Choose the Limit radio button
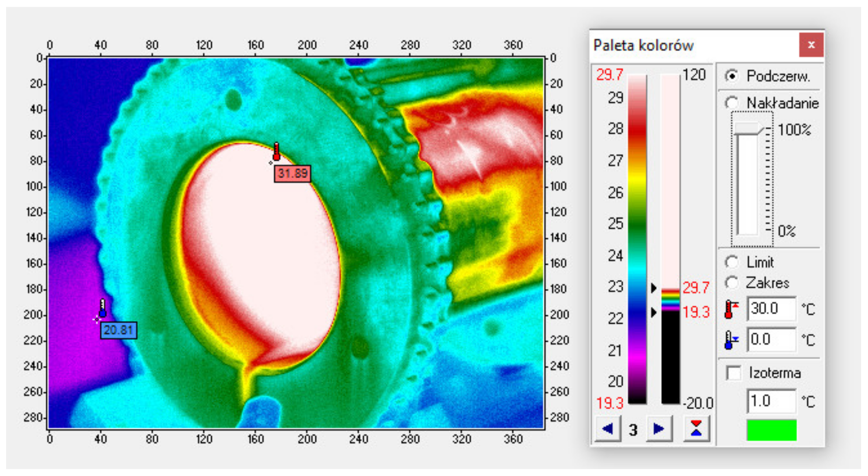868x476 pixels. coord(732,262)
